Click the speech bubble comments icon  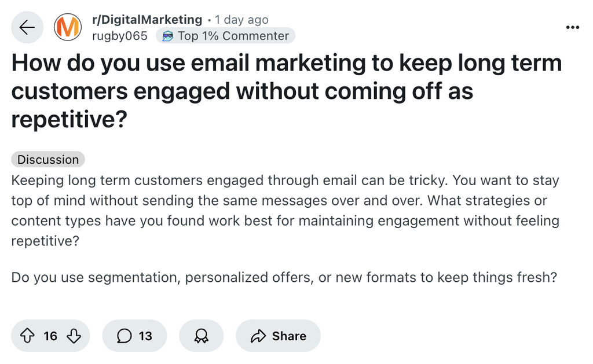click(x=124, y=336)
